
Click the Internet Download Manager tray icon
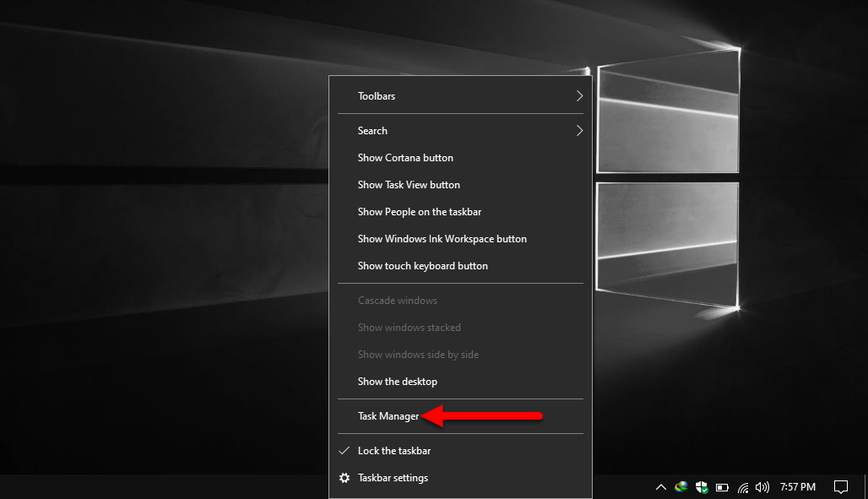coord(681,487)
